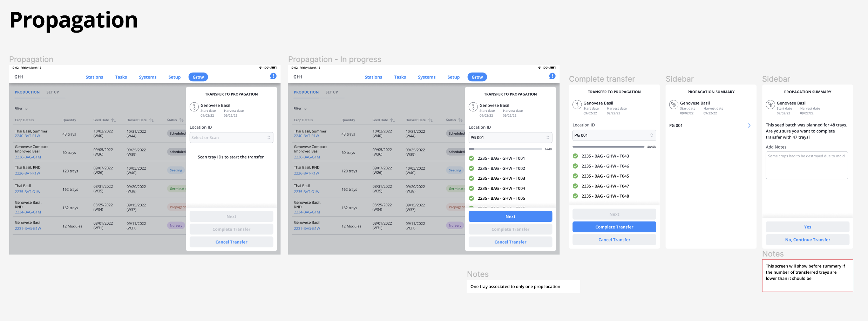Click alert icon in the Propagation - In progress screen
The height and width of the screenshot is (321, 868).
pos(552,76)
